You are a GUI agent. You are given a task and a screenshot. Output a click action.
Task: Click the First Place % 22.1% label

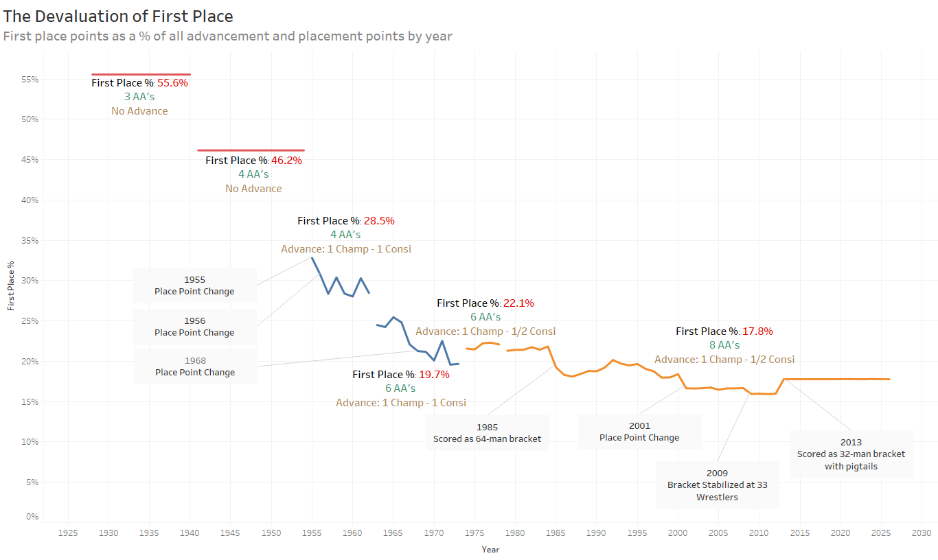coord(485,303)
